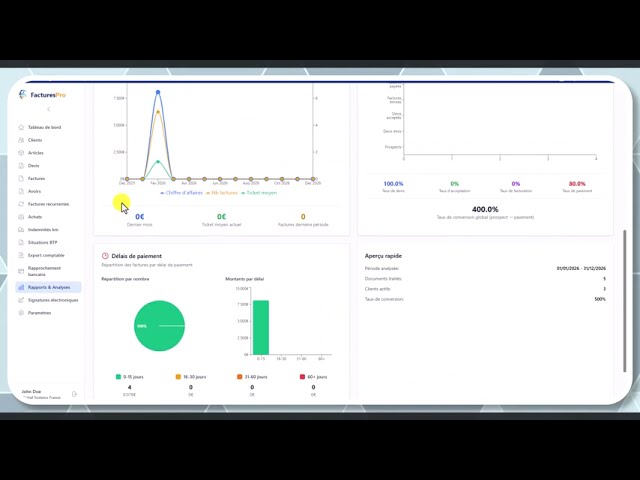Screen dimensions: 640x480
Task: Click the orange 31-60 jours swatch
Action: tap(240, 377)
